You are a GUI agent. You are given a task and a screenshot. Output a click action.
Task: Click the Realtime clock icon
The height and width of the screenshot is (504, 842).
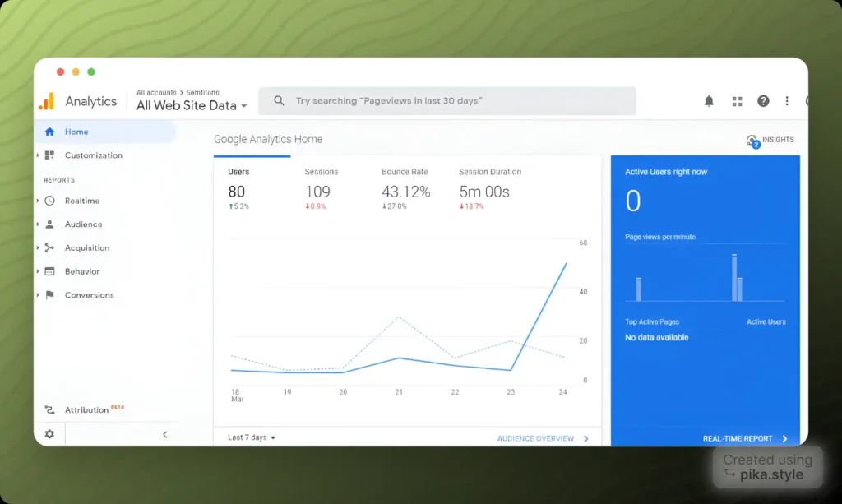[x=49, y=201]
